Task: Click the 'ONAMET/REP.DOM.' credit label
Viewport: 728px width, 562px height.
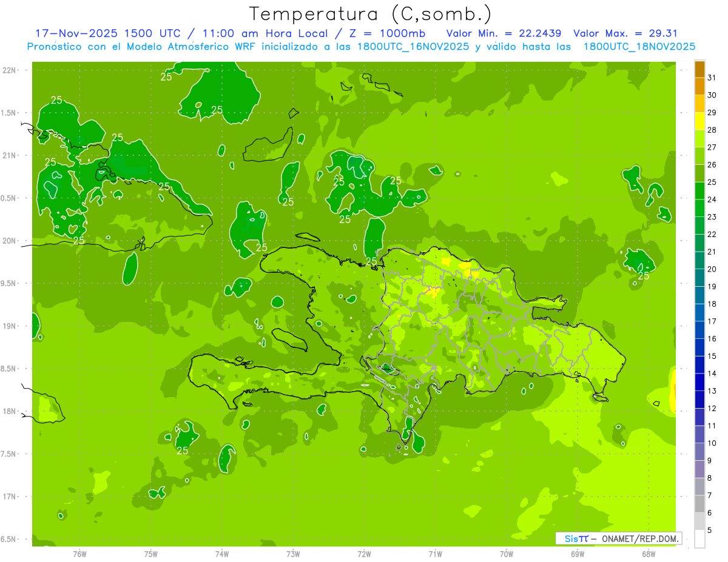Action: 639,538
